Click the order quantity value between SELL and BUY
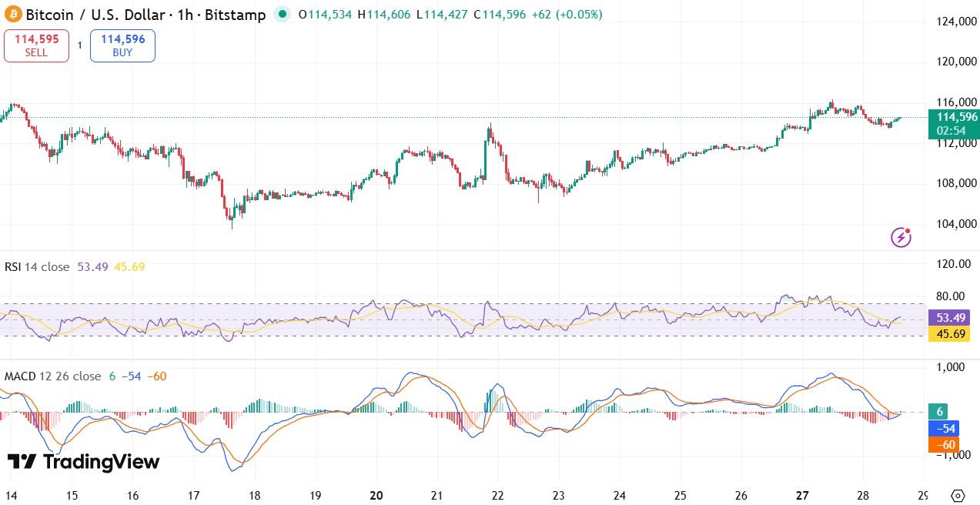Image resolution: width=980 pixels, height=505 pixels. 79,46
